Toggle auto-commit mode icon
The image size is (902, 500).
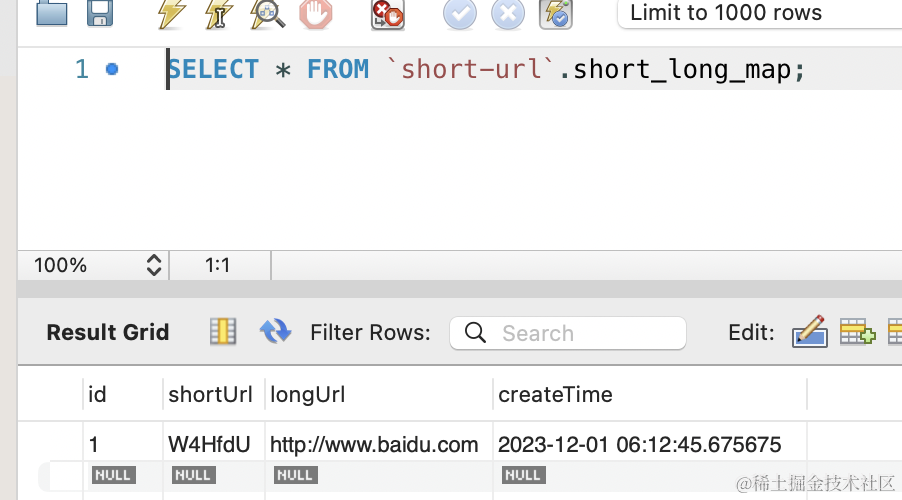point(556,14)
